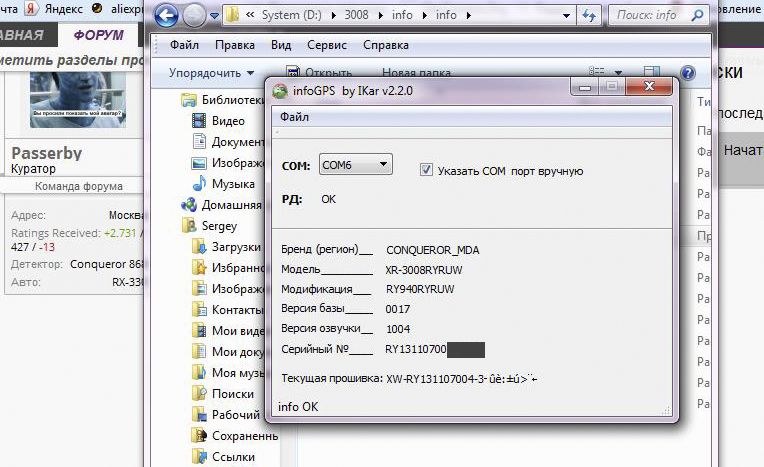Click the Новая папка button
The image size is (764, 467).
click(413, 73)
